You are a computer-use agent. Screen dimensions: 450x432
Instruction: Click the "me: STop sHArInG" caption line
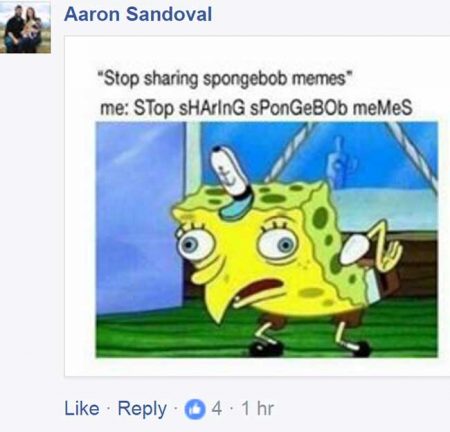pos(256,108)
